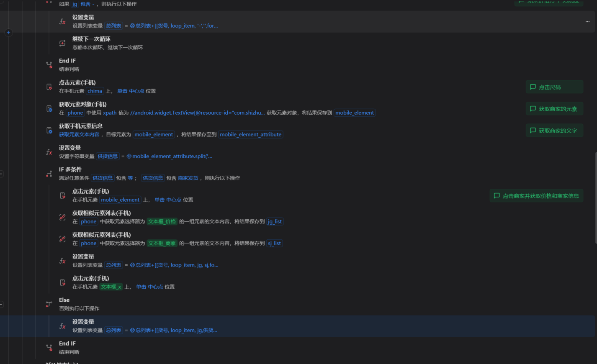The height and width of the screenshot is (364, 597).
Task: Open the 点击商家并获取价格和商家信息 comment
Action: click(x=536, y=196)
